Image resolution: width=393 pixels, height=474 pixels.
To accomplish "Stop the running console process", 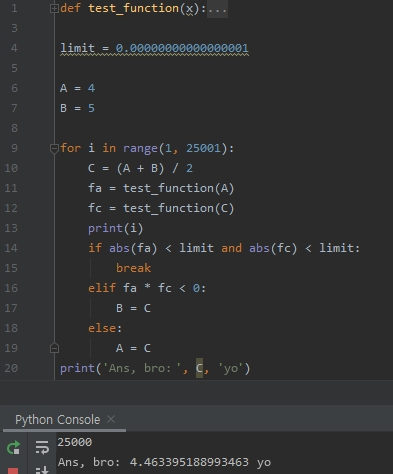I will (x=13, y=471).
